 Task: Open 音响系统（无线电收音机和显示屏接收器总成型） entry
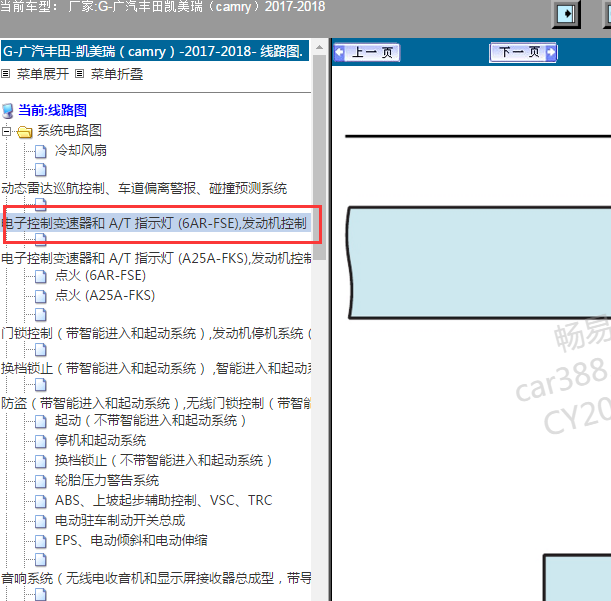point(156,578)
